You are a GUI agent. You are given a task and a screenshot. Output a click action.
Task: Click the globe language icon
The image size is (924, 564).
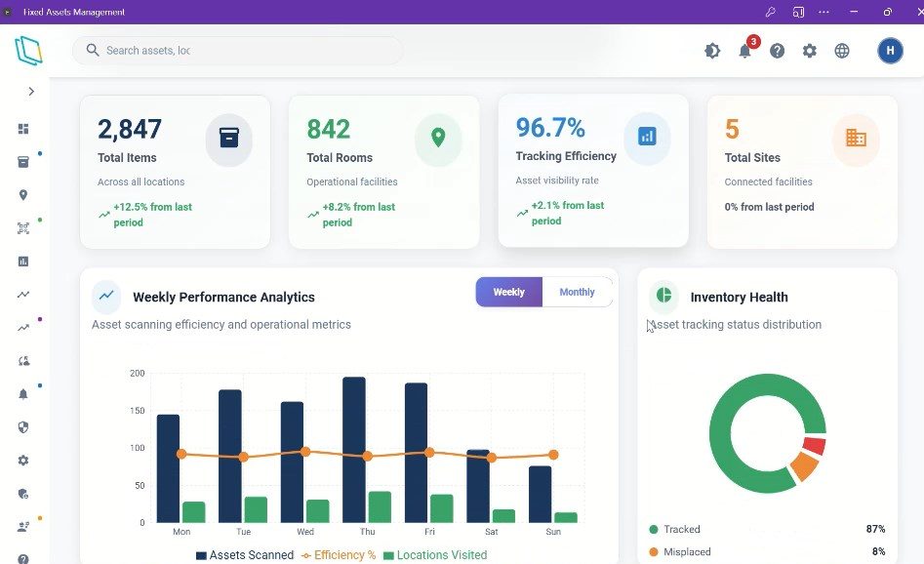(x=842, y=51)
